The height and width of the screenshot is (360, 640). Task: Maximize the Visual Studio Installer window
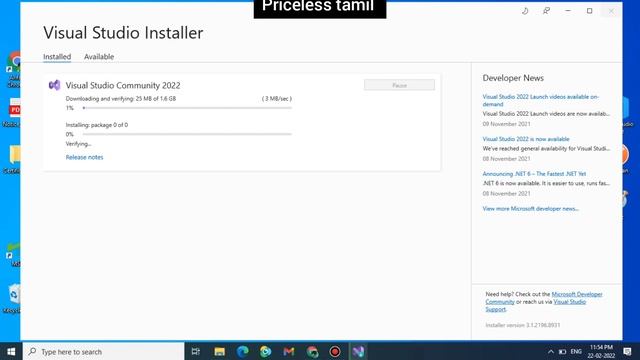589,11
